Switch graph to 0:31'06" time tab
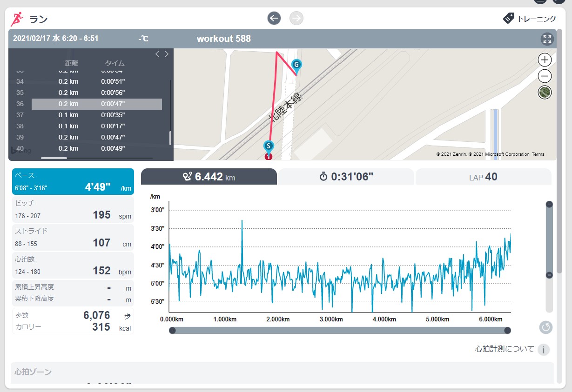This screenshot has height=392, width=572. point(346,177)
